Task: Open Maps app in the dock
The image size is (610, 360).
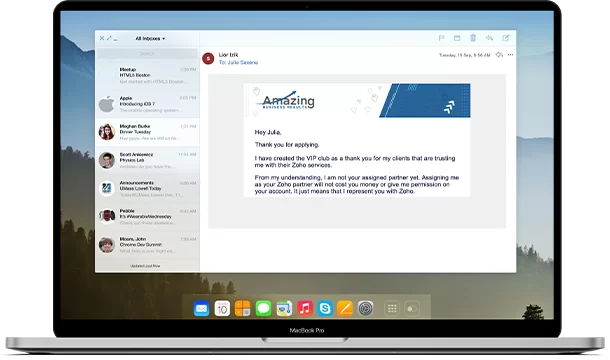Action: (x=284, y=309)
